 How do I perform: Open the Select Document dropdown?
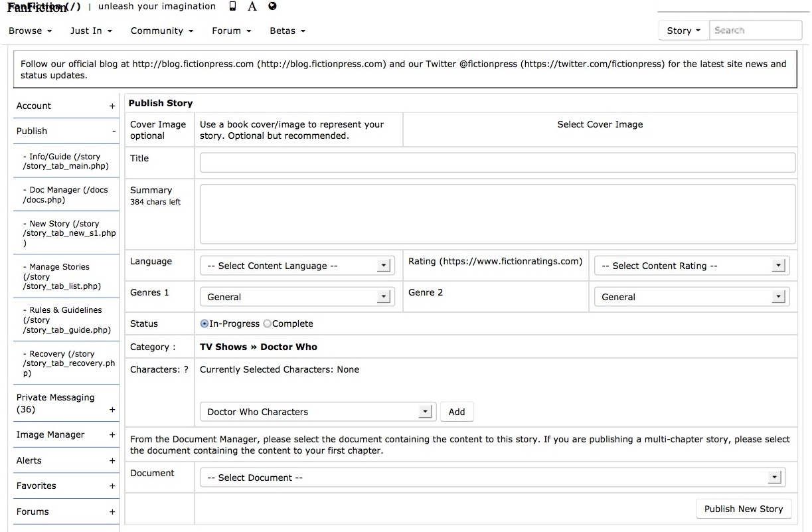[493, 478]
